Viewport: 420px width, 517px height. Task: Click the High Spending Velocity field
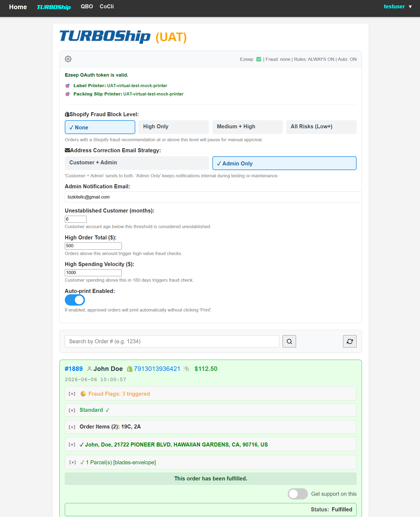pyautogui.click(x=93, y=272)
